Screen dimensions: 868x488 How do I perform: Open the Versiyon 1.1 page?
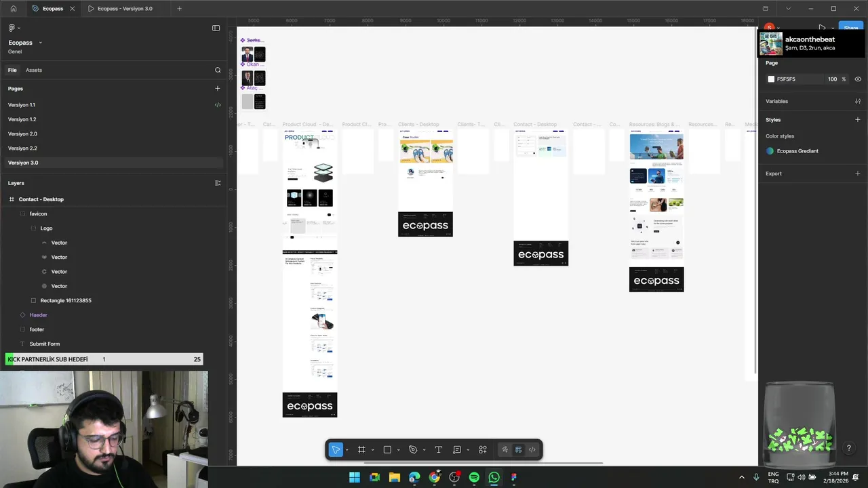[22, 105]
